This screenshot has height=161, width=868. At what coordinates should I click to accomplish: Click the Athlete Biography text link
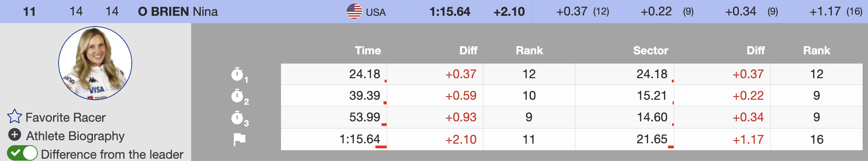pyautogui.click(x=76, y=136)
